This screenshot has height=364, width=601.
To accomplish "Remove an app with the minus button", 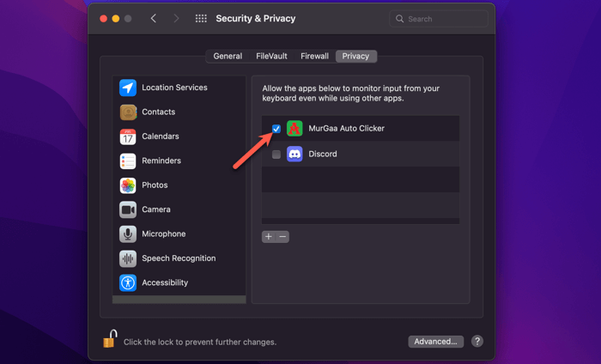I will coord(282,237).
